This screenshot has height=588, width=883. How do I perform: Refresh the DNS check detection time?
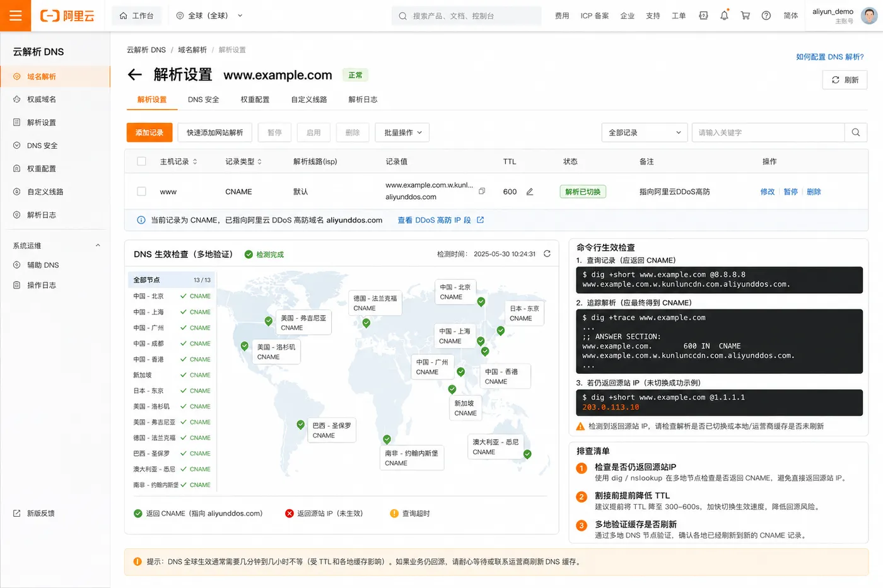(547, 254)
